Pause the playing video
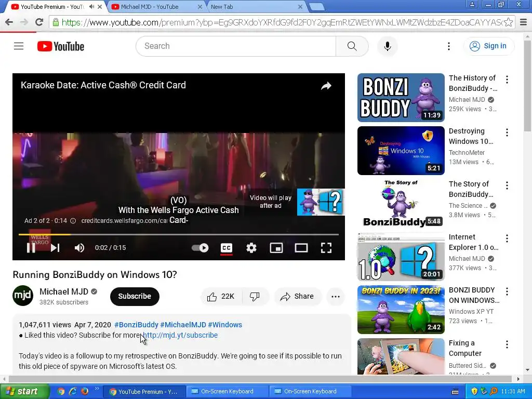Screen dimensions: 532x399 pos(31,248)
